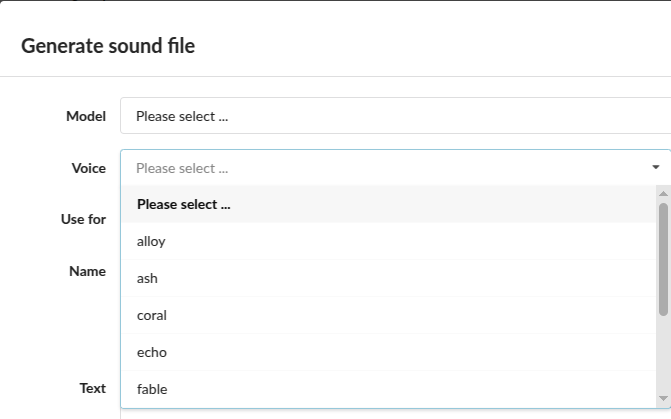The height and width of the screenshot is (419, 671).
Task: Click the Voice field label
Action: point(88,168)
